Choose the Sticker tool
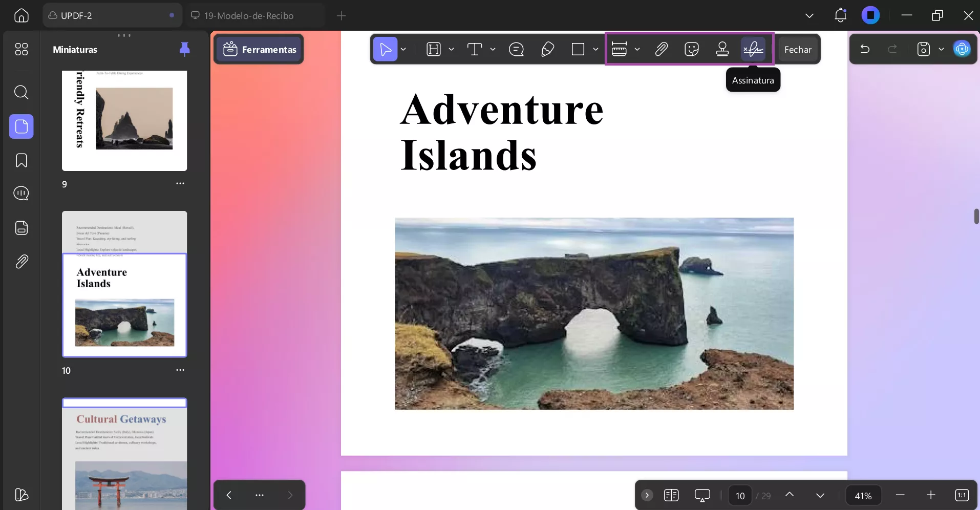This screenshot has width=980, height=510. 691,50
